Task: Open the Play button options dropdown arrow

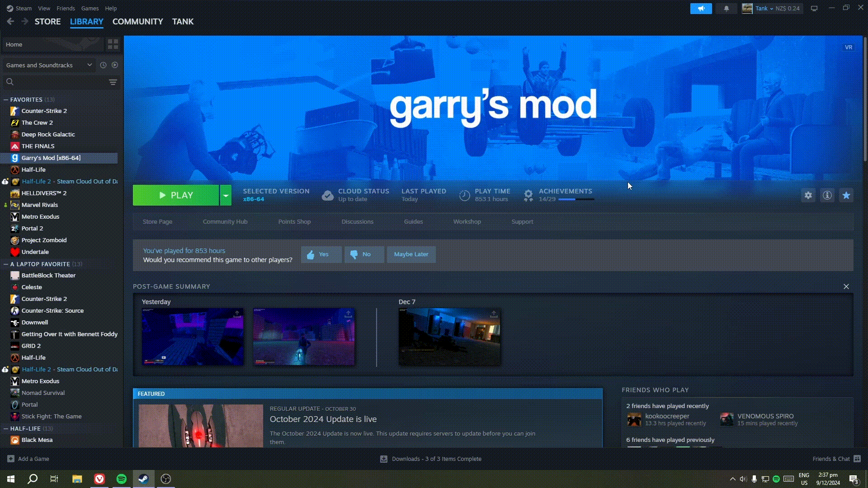Action: [x=226, y=195]
